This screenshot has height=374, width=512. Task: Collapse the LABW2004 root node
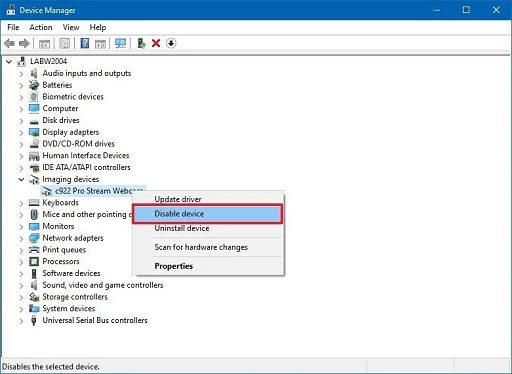(x=9, y=62)
